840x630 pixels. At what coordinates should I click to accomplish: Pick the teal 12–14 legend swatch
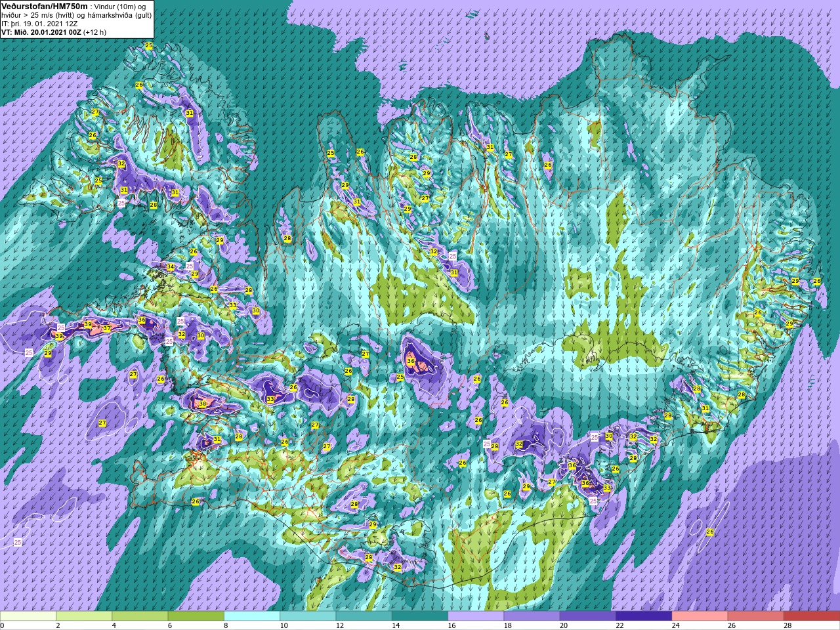pos(364,616)
